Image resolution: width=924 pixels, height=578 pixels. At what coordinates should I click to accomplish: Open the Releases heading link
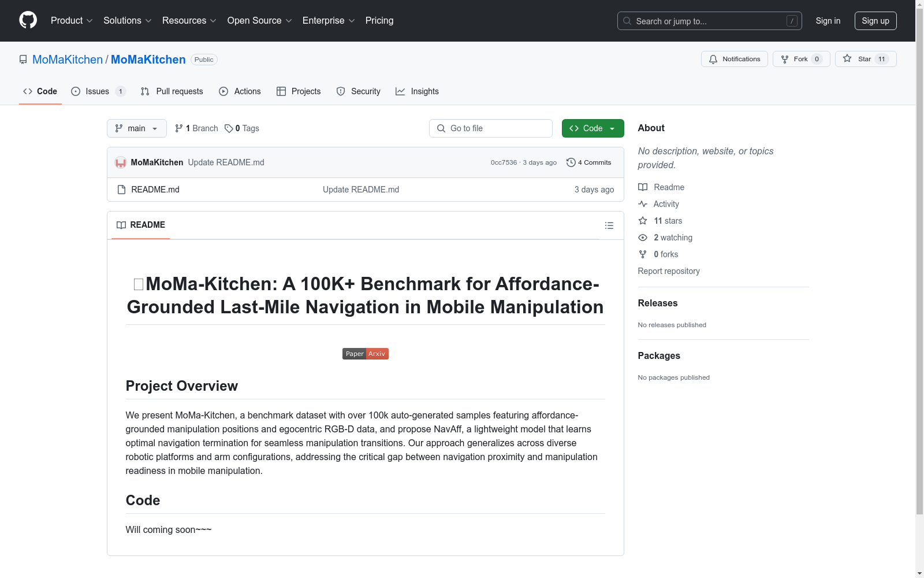658,303
